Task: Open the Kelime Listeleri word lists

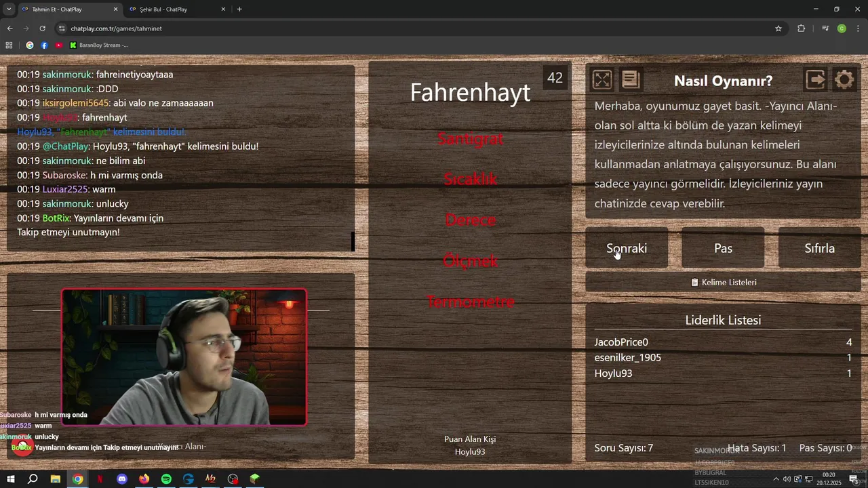Action: (x=723, y=282)
